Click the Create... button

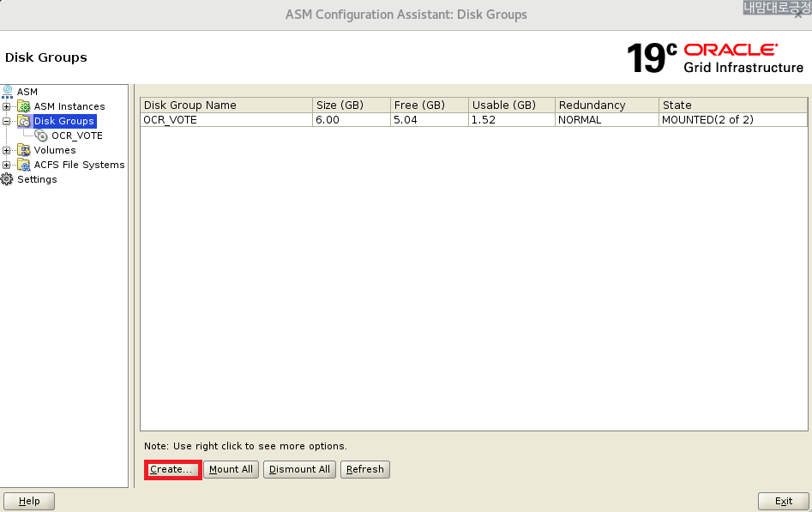point(172,469)
